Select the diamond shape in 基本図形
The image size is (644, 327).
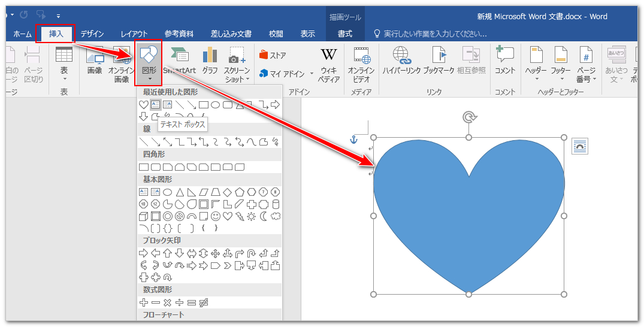[x=227, y=192]
